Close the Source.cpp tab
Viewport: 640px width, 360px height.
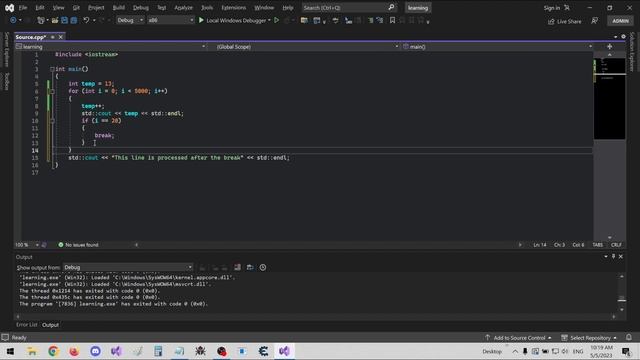(x=60, y=37)
